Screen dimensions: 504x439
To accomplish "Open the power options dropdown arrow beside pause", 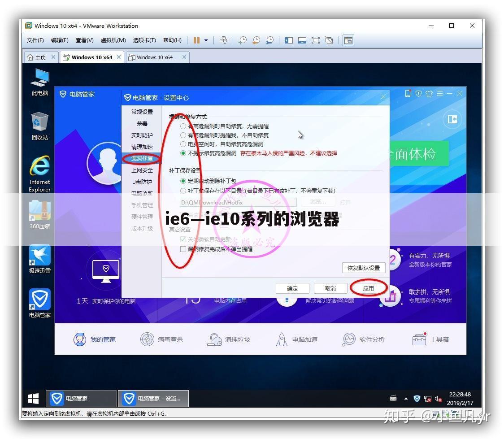I will tap(206, 40).
